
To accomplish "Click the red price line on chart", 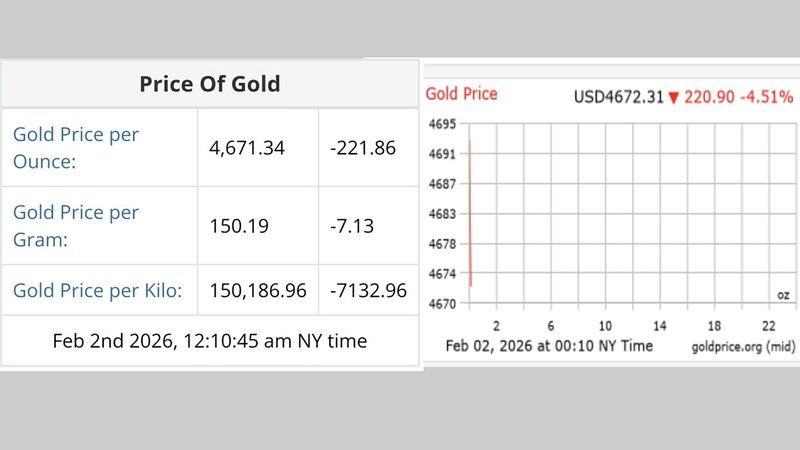I will coord(470,213).
